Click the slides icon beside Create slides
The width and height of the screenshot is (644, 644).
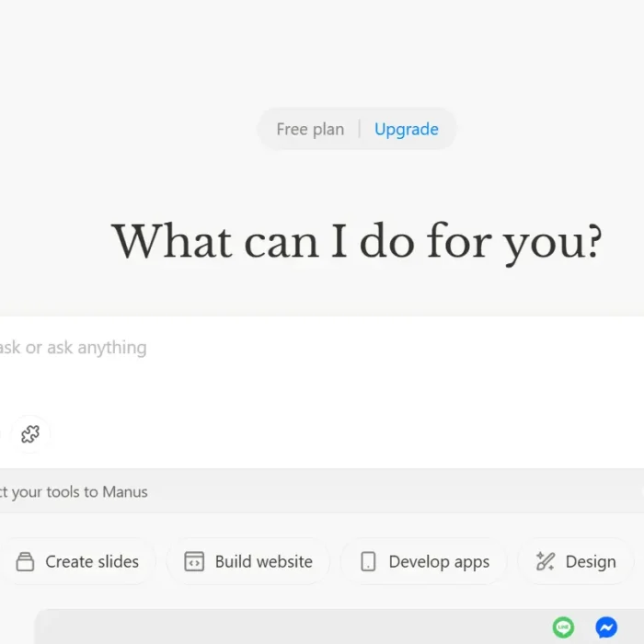(26, 561)
